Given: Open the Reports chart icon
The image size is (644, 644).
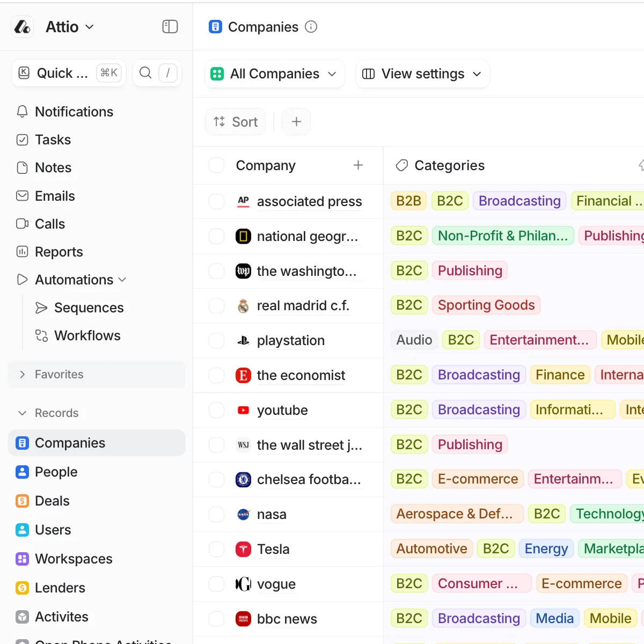Looking at the screenshot, I should pyautogui.click(x=22, y=252).
